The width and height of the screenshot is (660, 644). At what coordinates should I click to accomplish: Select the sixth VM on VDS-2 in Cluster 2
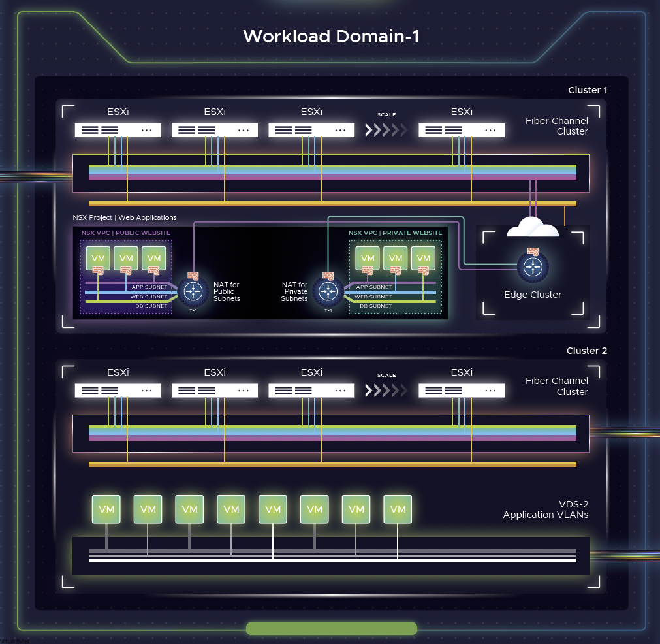pos(315,509)
